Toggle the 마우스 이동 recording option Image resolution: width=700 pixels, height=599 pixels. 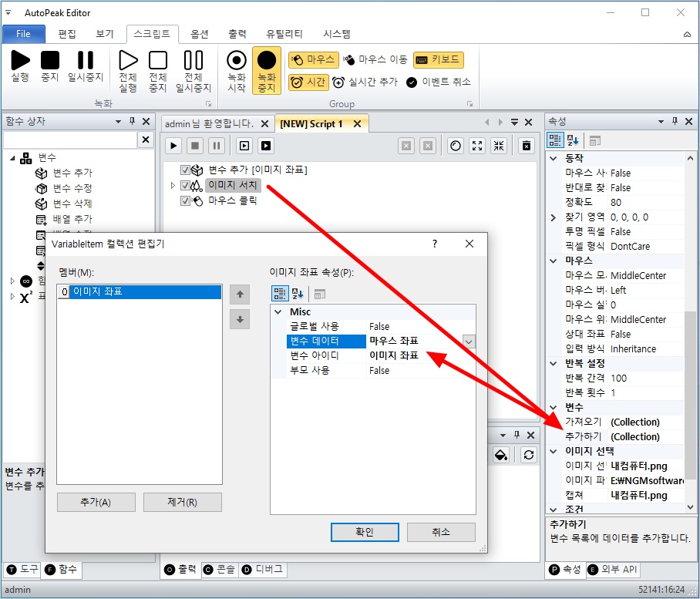[x=375, y=59]
